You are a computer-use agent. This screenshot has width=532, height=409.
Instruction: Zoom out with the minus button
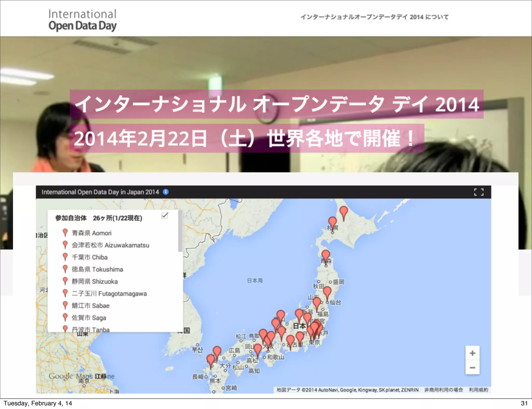(473, 368)
